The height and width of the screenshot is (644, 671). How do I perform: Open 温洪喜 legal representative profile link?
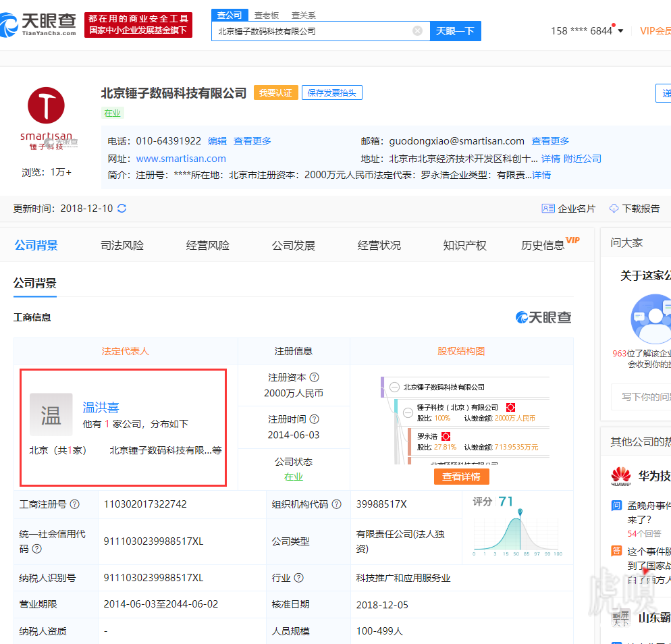[x=101, y=407]
